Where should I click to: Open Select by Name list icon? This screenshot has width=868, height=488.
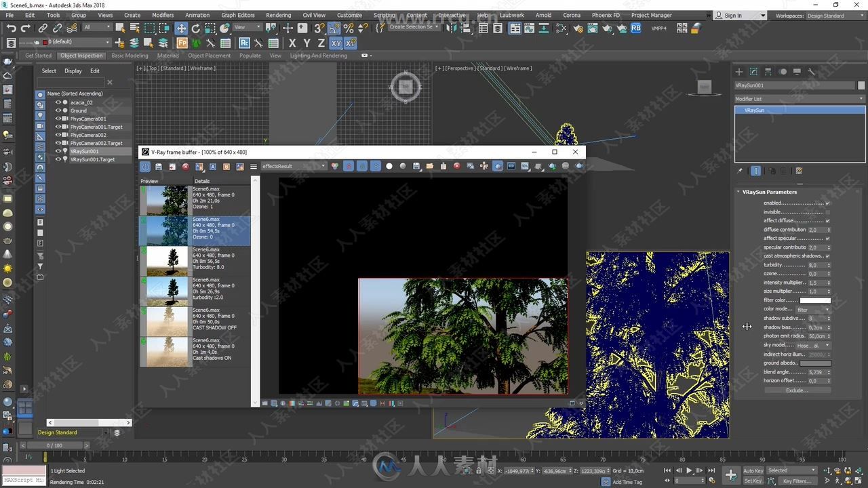pyautogui.click(x=134, y=28)
